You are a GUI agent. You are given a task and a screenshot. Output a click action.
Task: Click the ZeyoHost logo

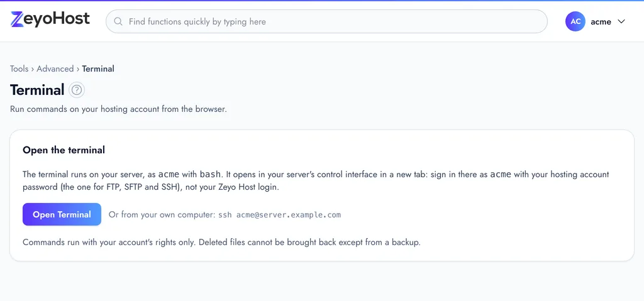pos(50,19)
